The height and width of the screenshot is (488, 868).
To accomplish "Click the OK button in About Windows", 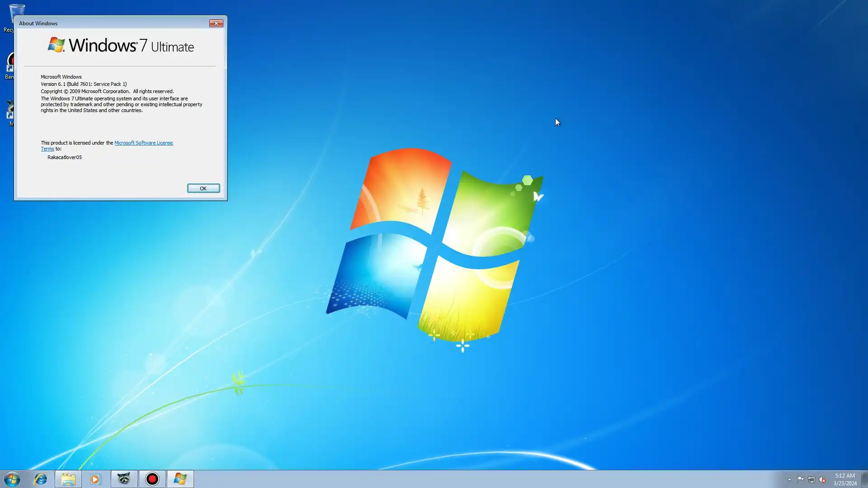I will (x=203, y=188).
